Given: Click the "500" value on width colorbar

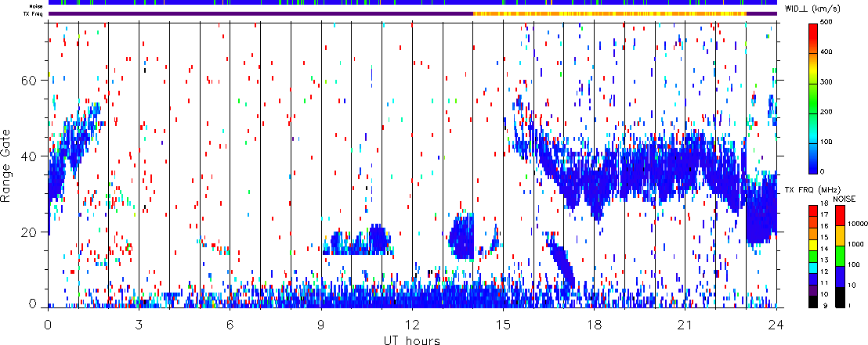Looking at the screenshot, I should 827,23.
